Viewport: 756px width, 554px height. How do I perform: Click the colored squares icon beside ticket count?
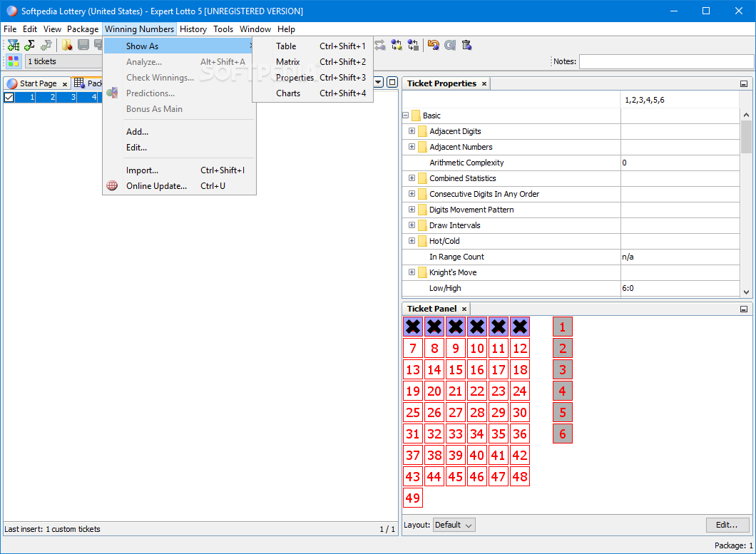click(14, 61)
